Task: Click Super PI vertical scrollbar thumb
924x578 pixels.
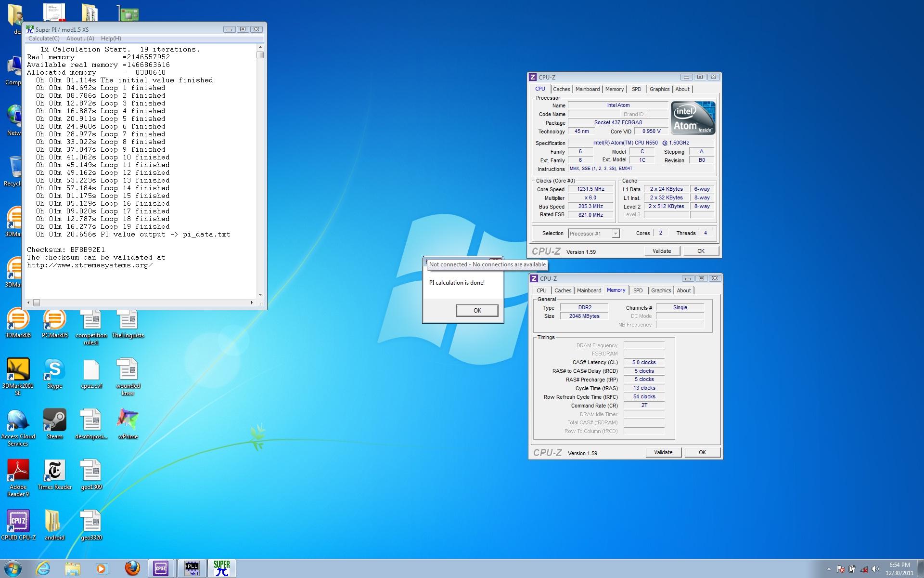Action: (260, 55)
